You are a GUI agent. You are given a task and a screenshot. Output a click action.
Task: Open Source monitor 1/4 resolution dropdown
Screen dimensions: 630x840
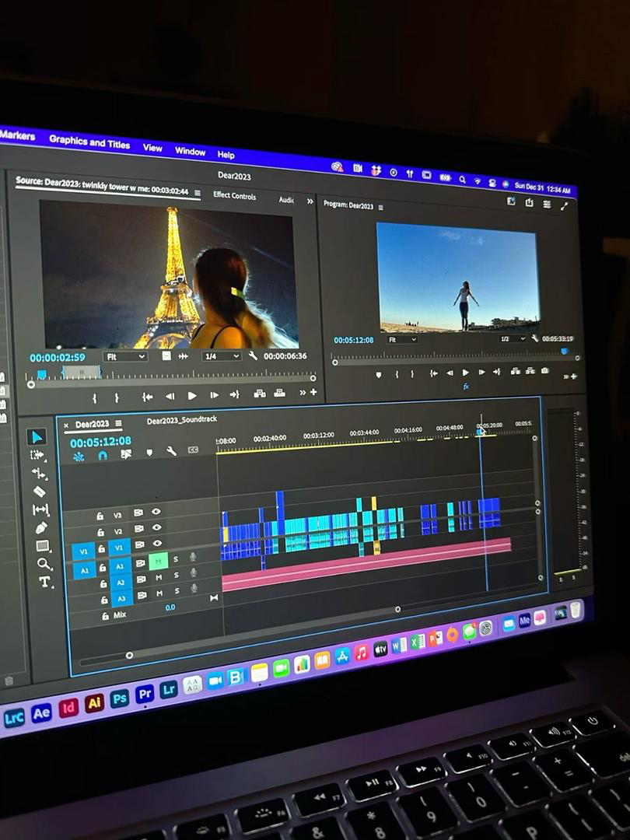221,356
